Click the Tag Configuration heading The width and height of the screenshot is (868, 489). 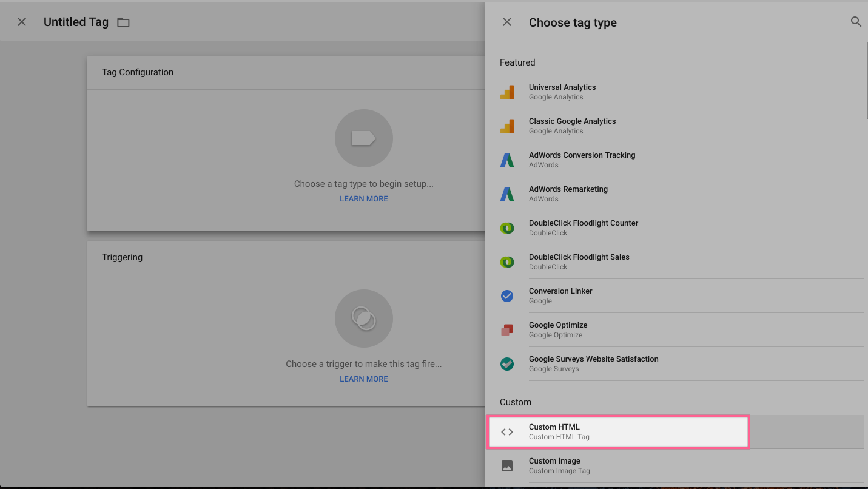pyautogui.click(x=138, y=72)
